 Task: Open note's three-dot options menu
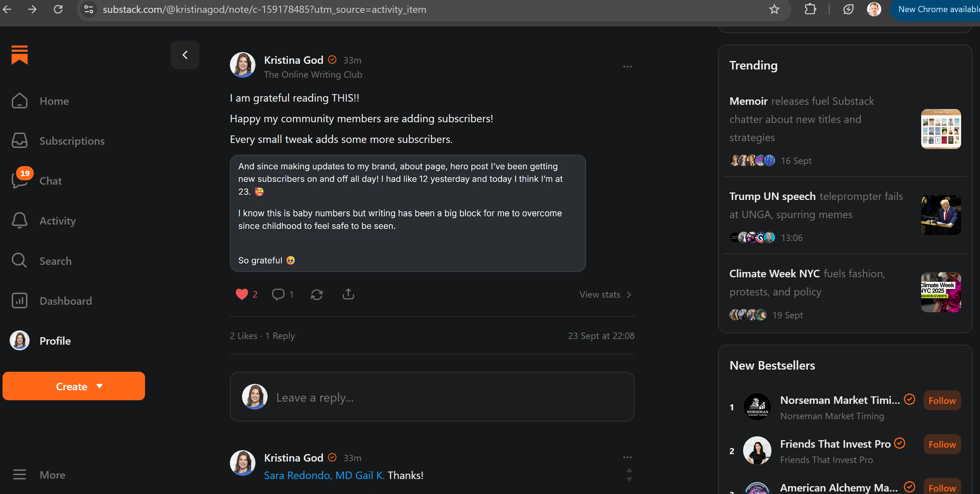coord(627,67)
